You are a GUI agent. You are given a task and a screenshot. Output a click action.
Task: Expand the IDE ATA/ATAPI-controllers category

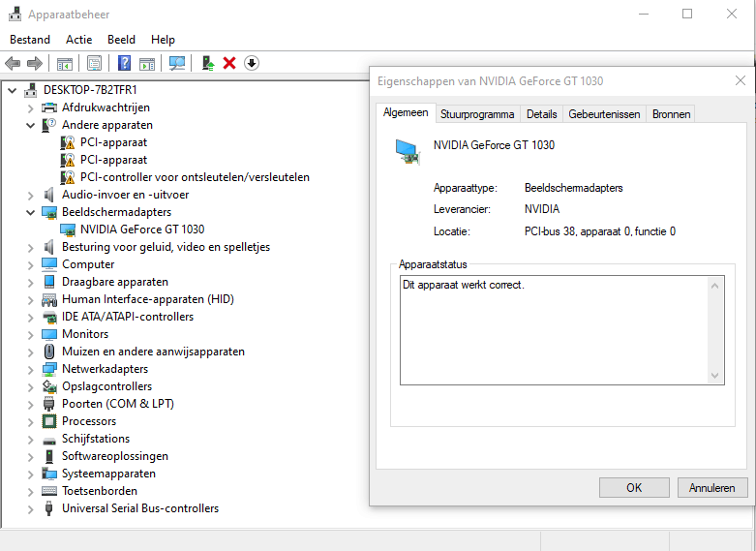click(x=30, y=317)
